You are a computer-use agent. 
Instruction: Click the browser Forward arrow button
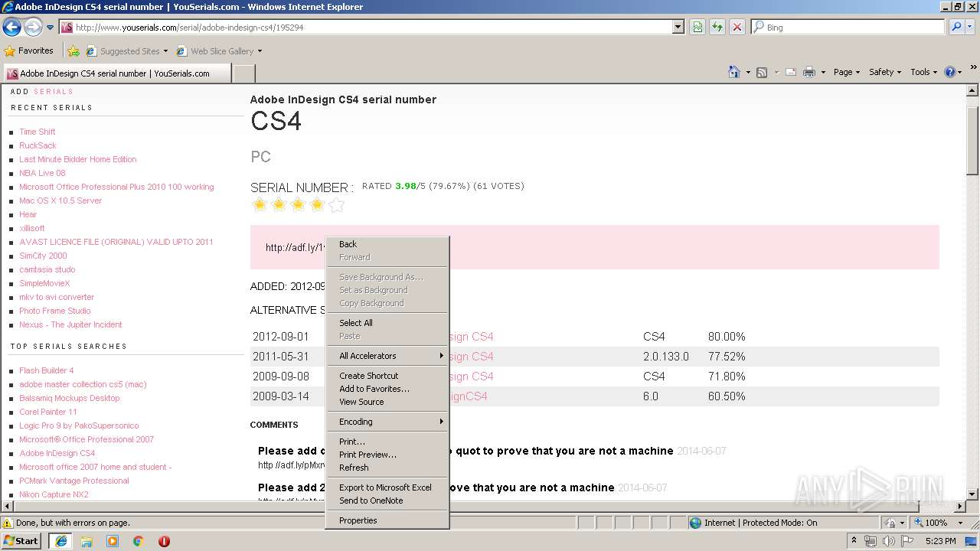point(33,27)
